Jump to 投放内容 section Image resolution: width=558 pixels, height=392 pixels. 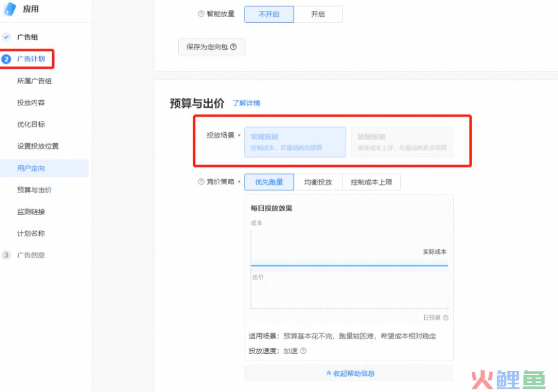click(31, 103)
